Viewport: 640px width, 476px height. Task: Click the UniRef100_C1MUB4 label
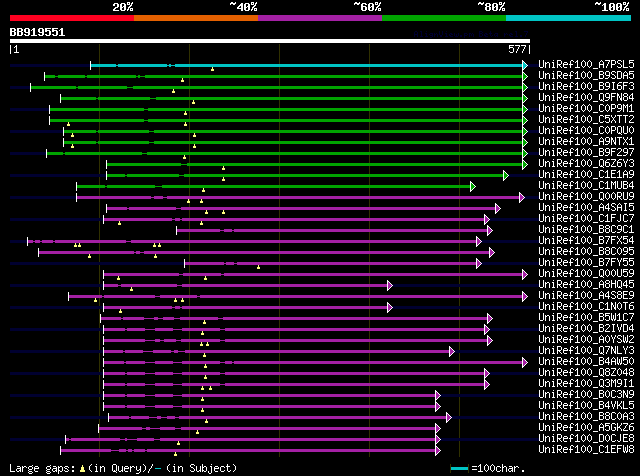(586, 185)
